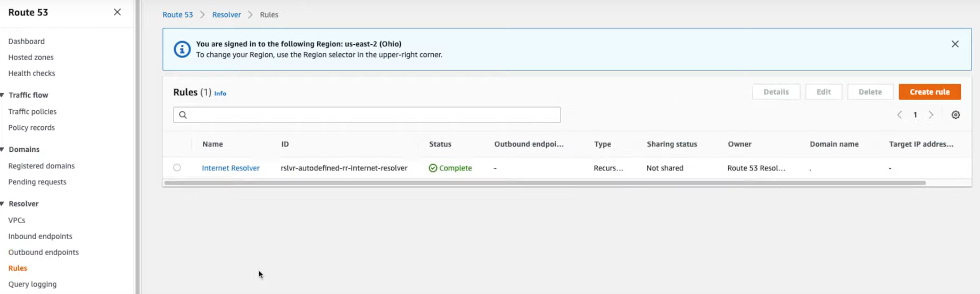The width and height of the screenshot is (980, 294).
Task: Sort by the ID column header
Action: pyautogui.click(x=285, y=144)
